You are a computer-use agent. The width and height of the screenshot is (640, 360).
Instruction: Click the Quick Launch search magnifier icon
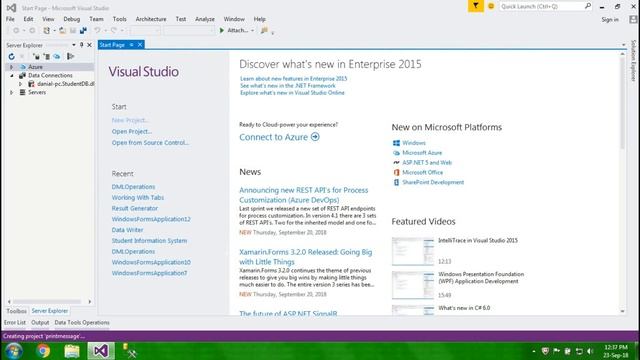click(588, 6)
